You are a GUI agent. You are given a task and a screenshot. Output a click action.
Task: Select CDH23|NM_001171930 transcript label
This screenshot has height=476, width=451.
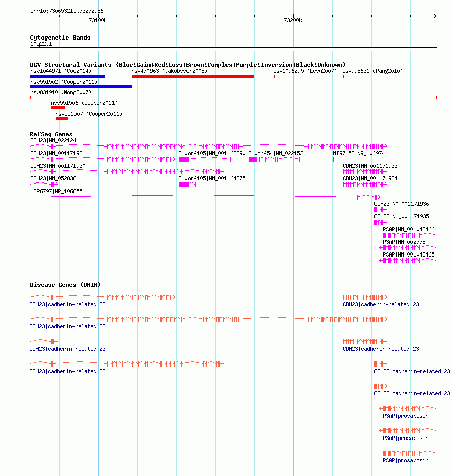[58, 166]
